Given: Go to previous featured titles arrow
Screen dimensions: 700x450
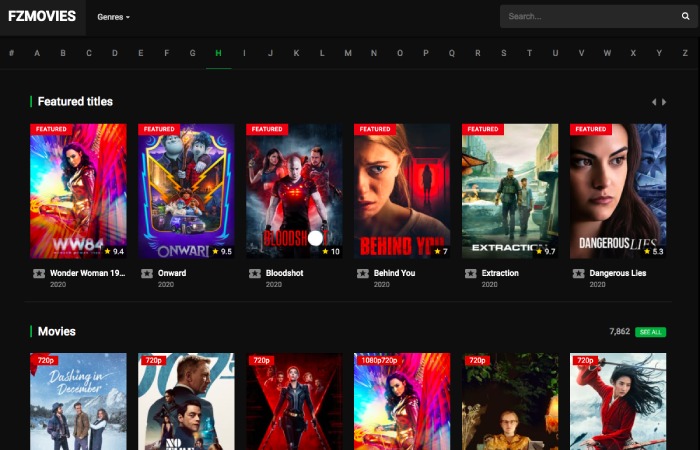Looking at the screenshot, I should [654, 102].
